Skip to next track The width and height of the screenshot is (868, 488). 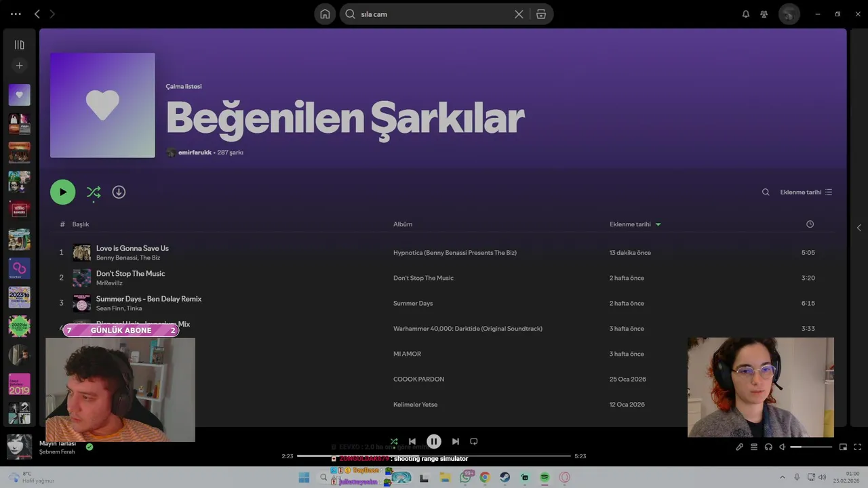click(x=456, y=441)
